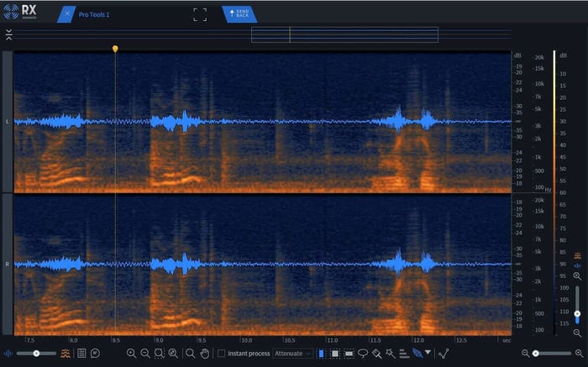Screen dimensions: 588x367
Task: Select the Brush selection tool
Action: 376,353
